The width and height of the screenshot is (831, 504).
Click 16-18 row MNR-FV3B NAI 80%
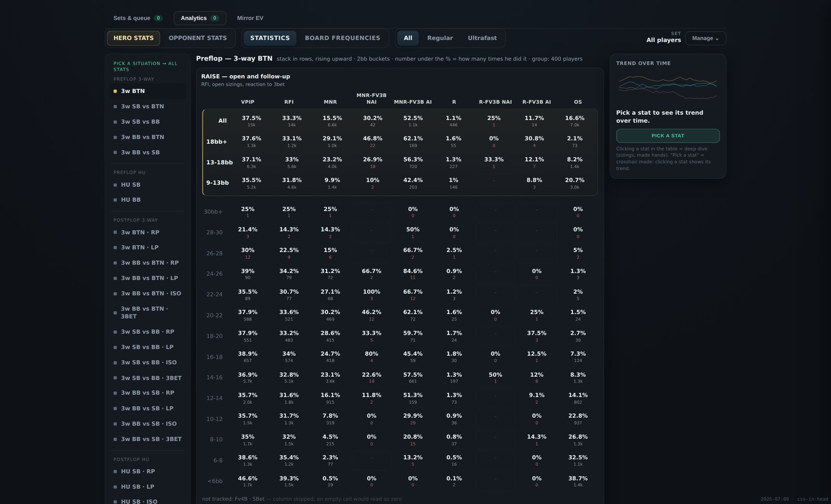coord(372,357)
